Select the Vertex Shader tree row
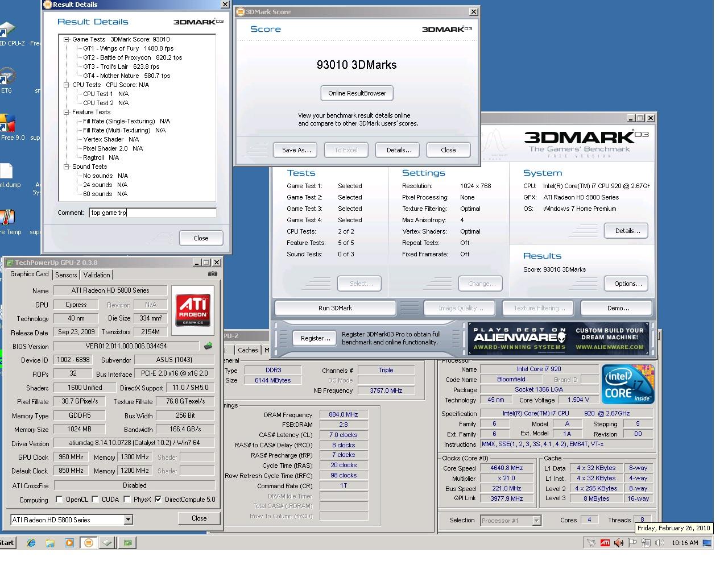This screenshot has height=582, width=728. 111,139
